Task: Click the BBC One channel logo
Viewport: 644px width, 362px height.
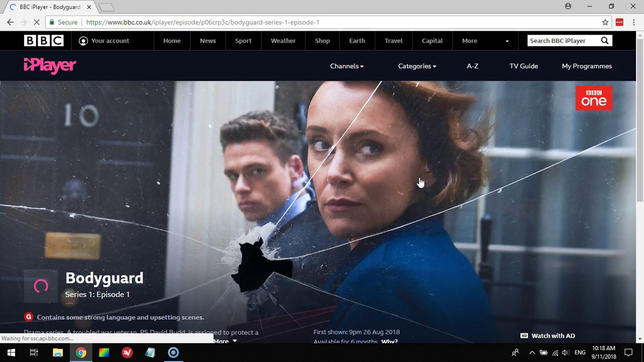Action: (x=594, y=98)
